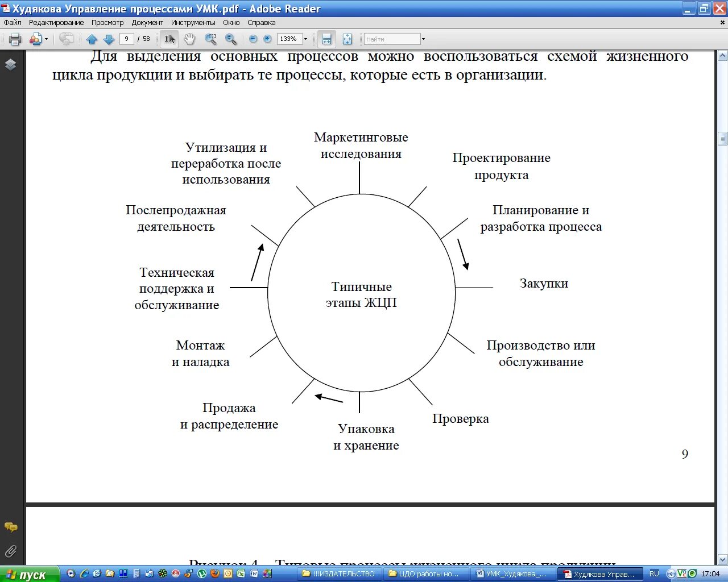Zoom out with the minus button
Image resolution: width=728 pixels, height=582 pixels.
point(253,39)
